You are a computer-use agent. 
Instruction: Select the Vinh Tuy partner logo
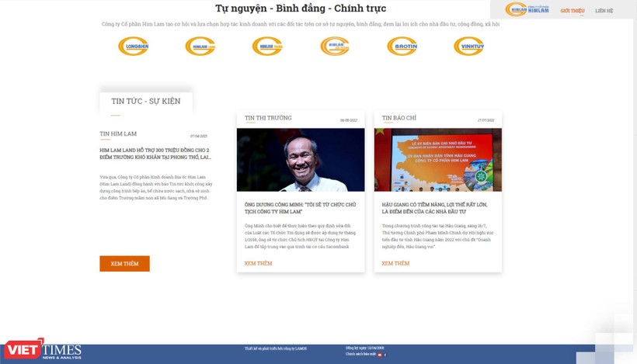(x=468, y=47)
